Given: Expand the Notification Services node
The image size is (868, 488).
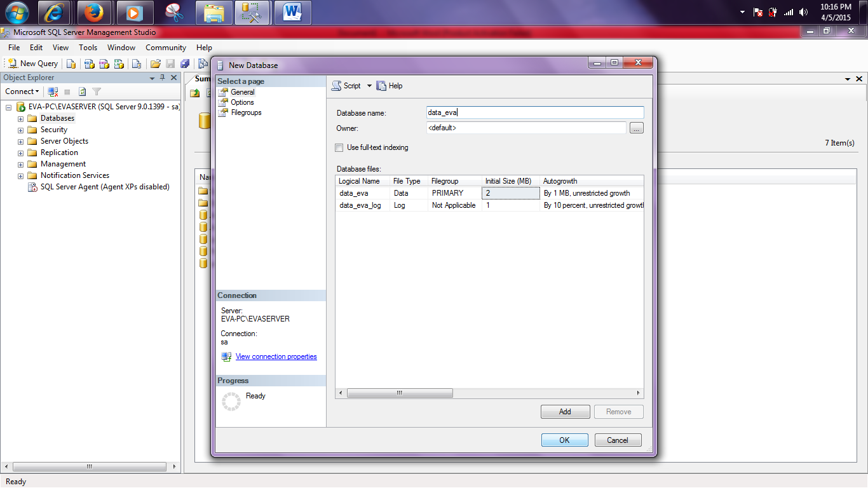Looking at the screenshot, I should tap(20, 176).
